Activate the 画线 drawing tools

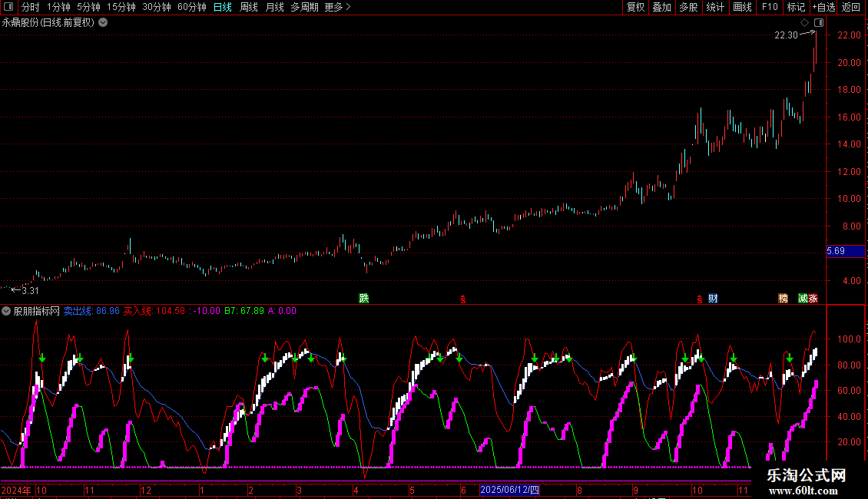pyautogui.click(x=742, y=7)
